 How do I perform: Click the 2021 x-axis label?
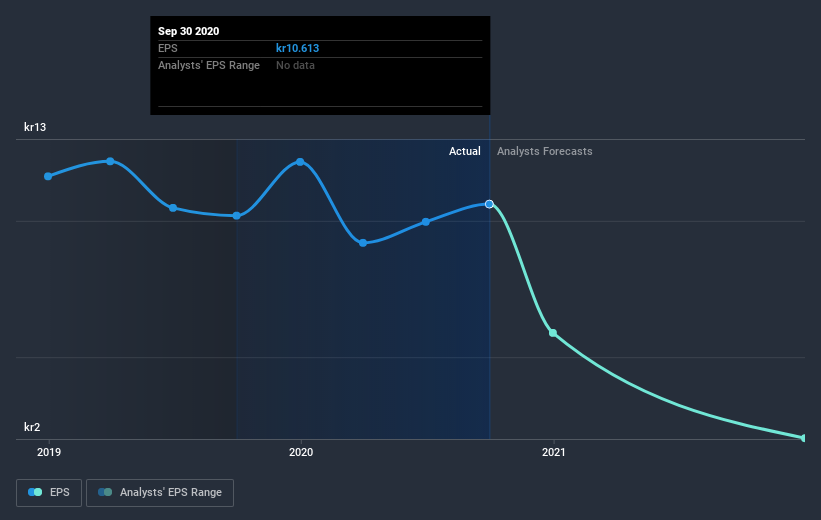pos(553,452)
